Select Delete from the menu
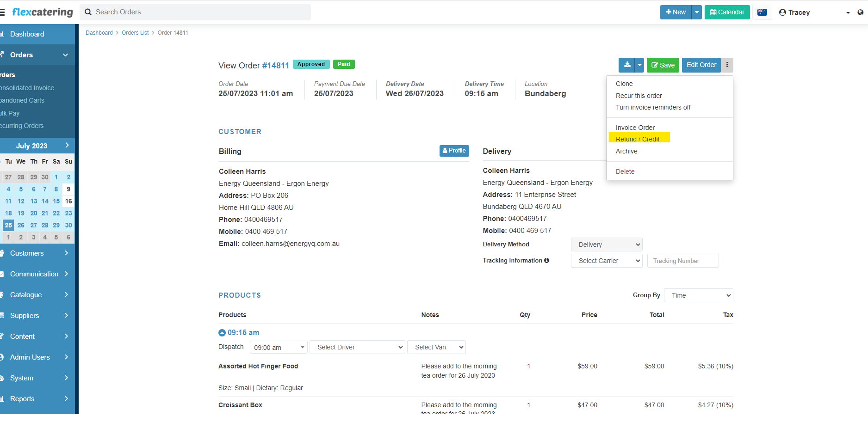 [625, 171]
